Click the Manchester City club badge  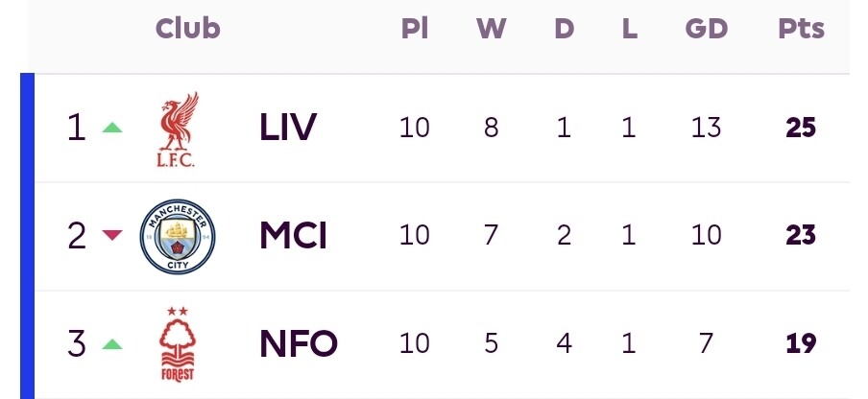click(x=178, y=236)
